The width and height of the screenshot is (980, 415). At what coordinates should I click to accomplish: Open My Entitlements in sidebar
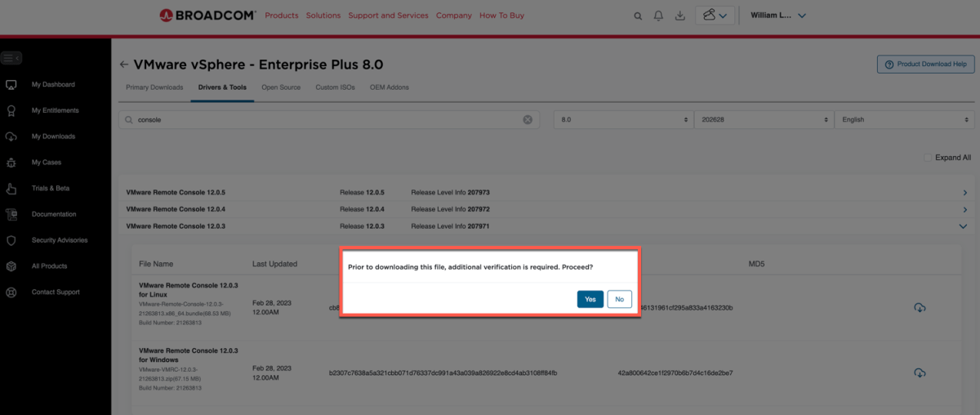[56, 110]
